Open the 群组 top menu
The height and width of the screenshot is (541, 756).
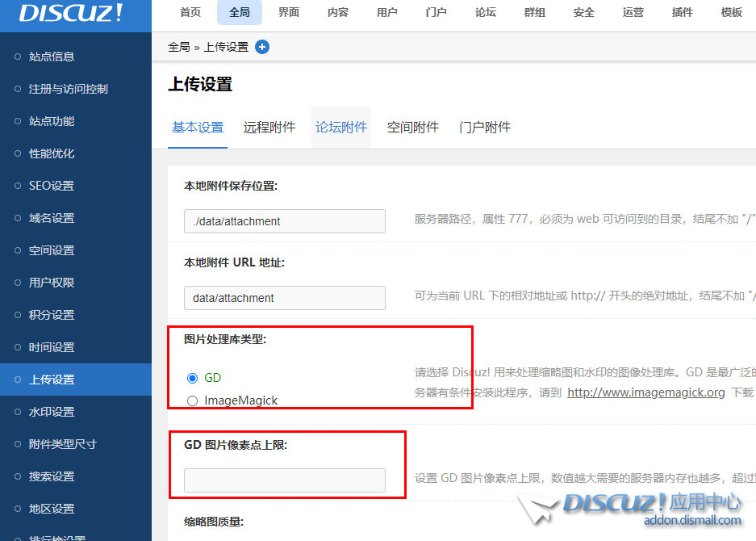coord(535,12)
